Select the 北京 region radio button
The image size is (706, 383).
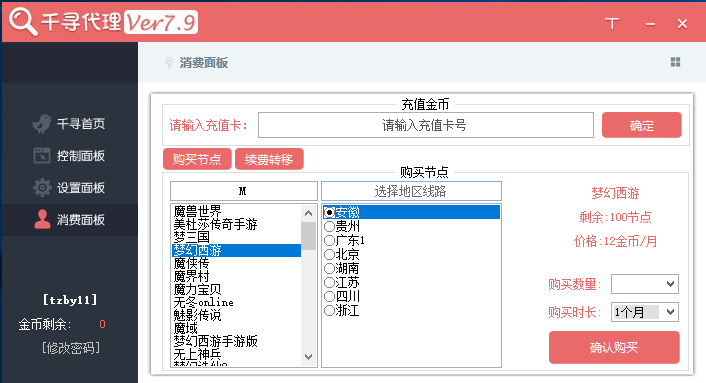point(329,255)
